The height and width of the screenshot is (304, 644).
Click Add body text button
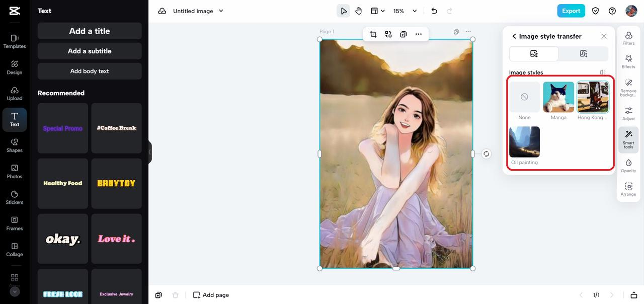(x=90, y=71)
